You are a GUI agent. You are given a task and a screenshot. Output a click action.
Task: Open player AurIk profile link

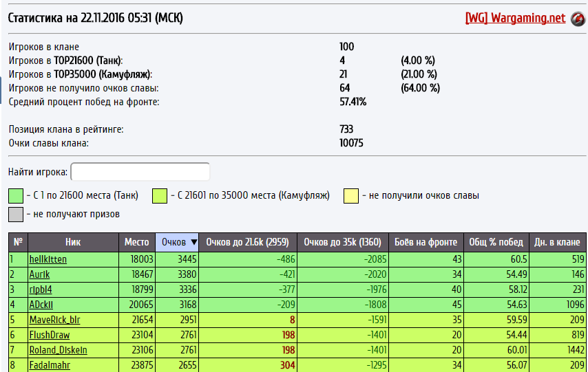39,274
